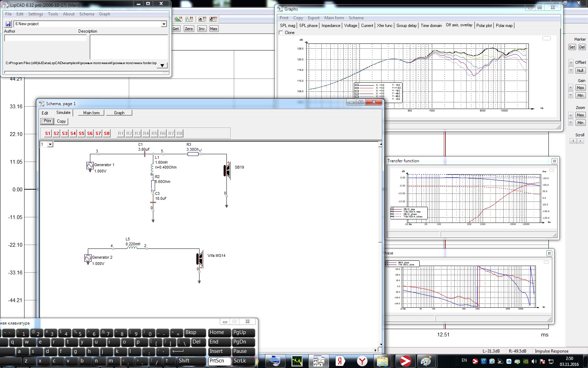Click the Scroll right arrow
588x368 pixels.
[x=580, y=141]
